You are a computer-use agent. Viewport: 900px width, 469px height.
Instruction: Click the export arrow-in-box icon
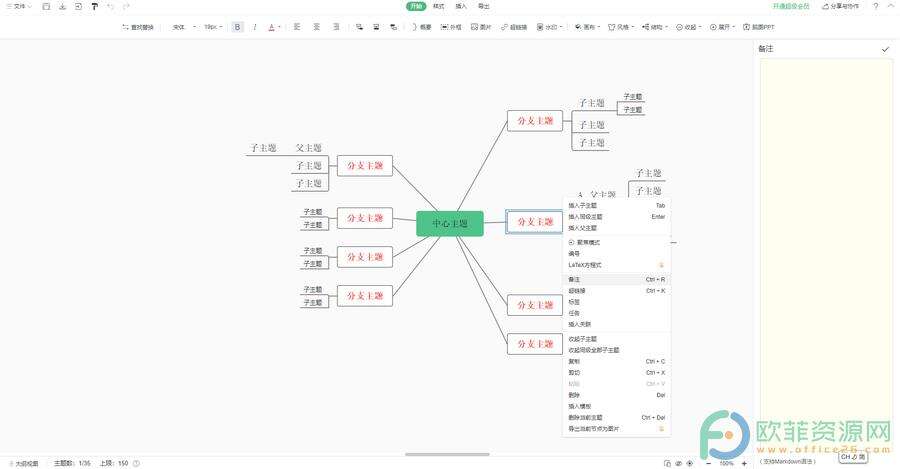tap(79, 6)
